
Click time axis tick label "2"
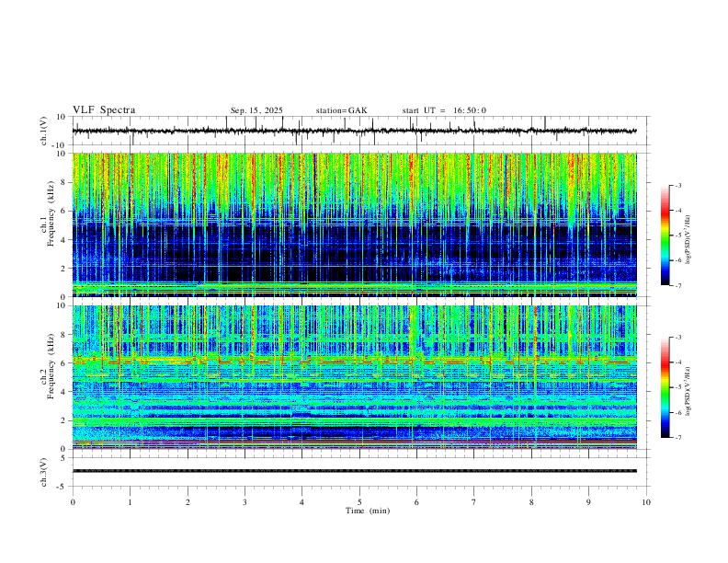[188, 502]
